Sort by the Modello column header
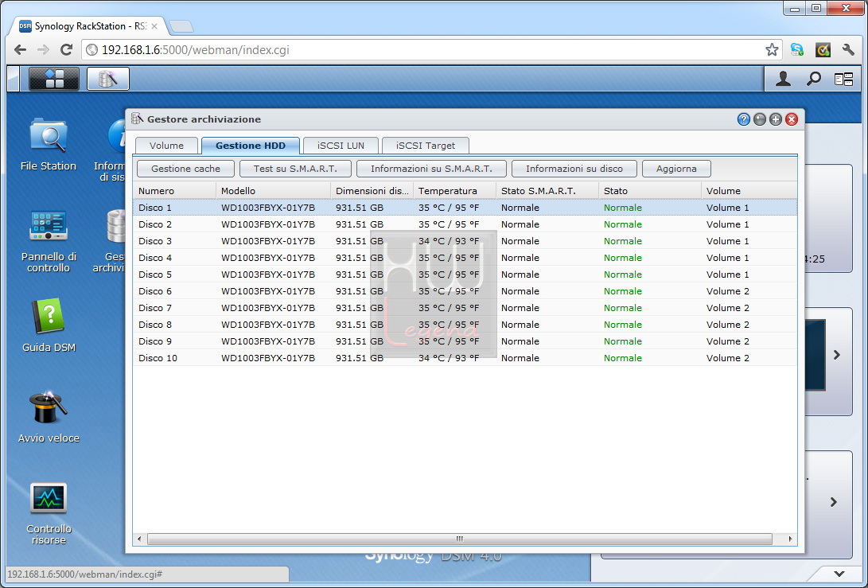 pyautogui.click(x=274, y=190)
